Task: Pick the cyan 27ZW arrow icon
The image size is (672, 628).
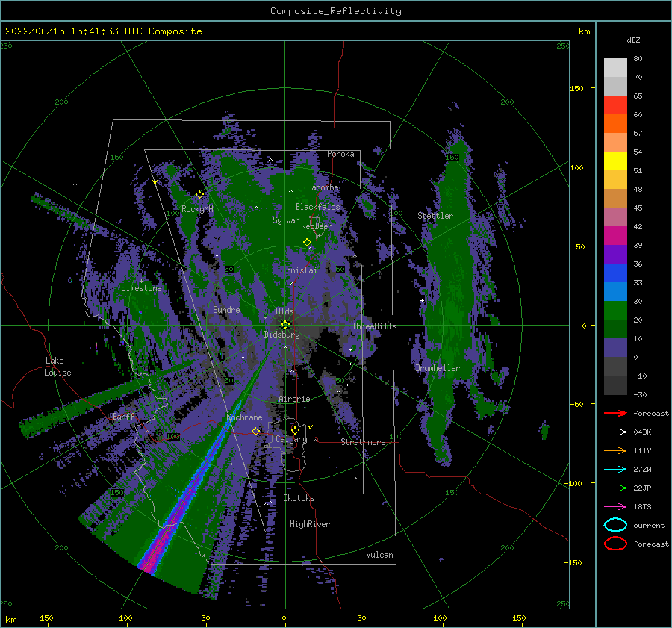Action: (615, 470)
